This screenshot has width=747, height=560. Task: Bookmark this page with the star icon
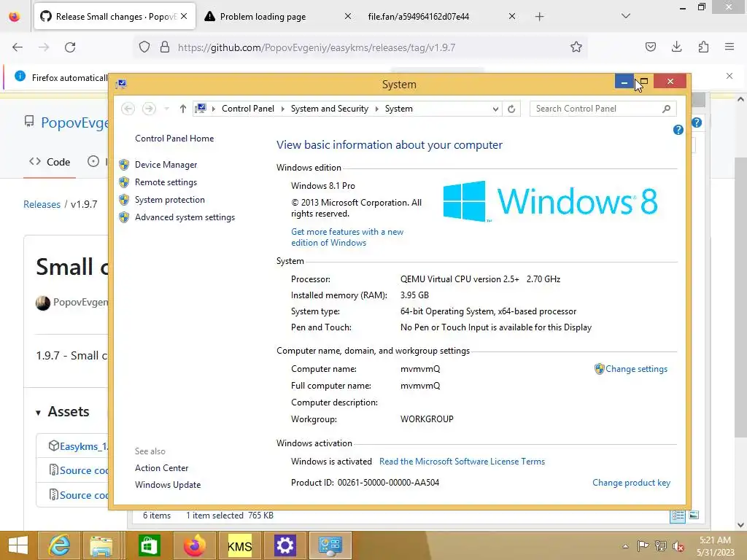point(576,47)
